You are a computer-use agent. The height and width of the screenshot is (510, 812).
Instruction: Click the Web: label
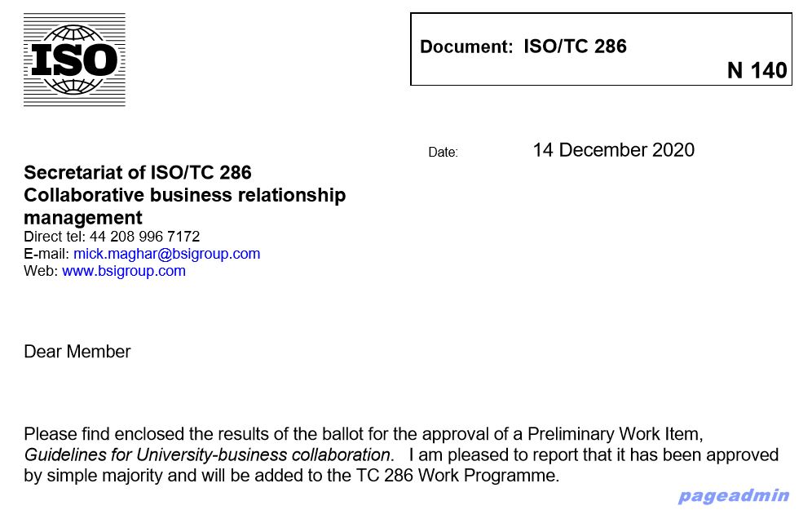pyautogui.click(x=41, y=271)
